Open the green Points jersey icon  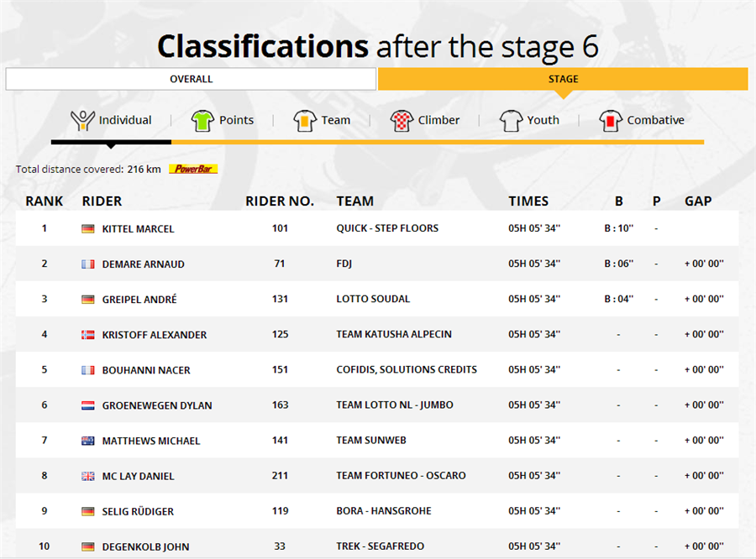(x=202, y=121)
